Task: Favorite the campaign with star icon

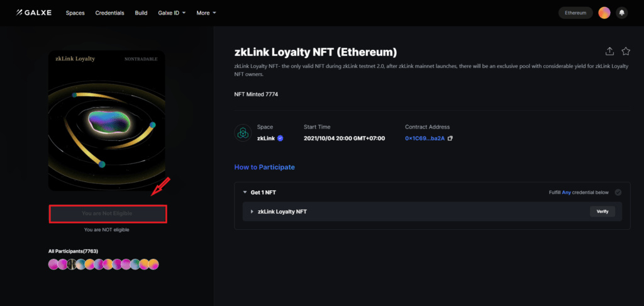Action: [x=626, y=52]
